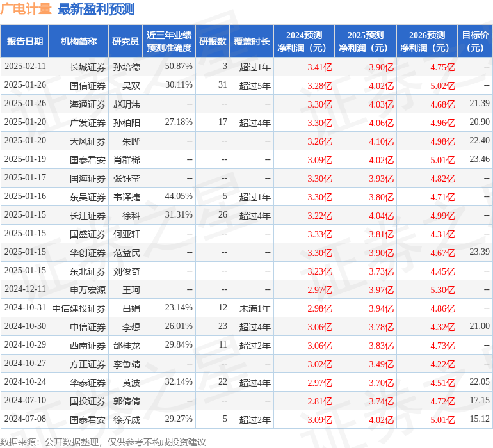Select institution 中信建投证券
493x448 pixels.
79,308
